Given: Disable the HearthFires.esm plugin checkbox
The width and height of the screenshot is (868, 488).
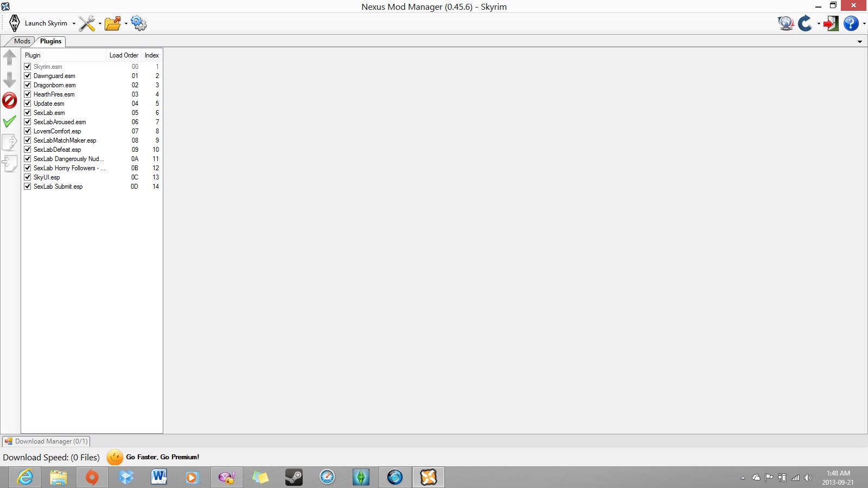Looking at the screenshot, I should (x=28, y=94).
